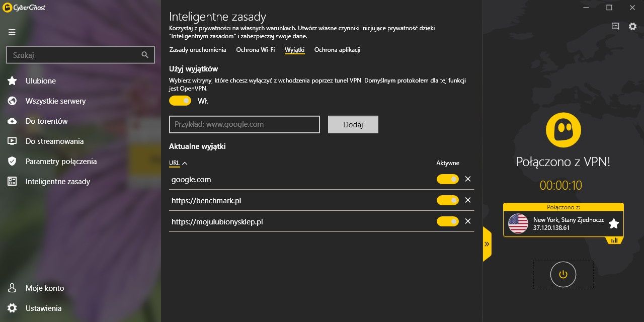Click the Aktywne column header
The height and width of the screenshot is (322, 644).
point(448,163)
